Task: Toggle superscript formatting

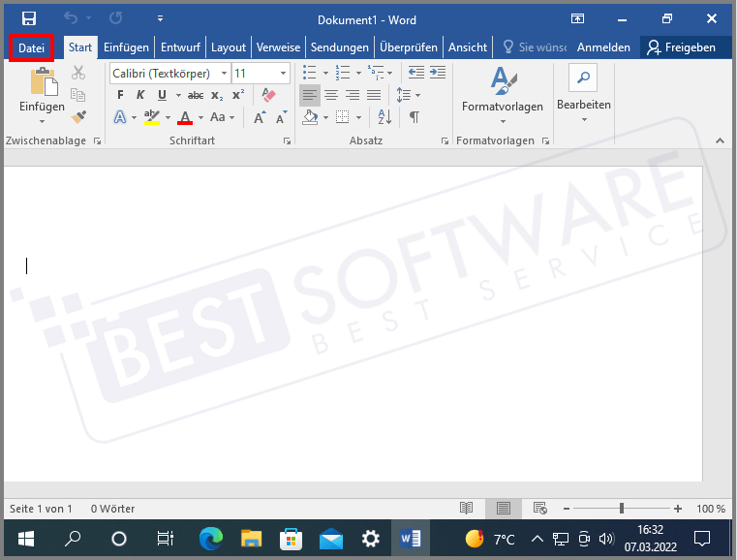Action: coord(238,95)
